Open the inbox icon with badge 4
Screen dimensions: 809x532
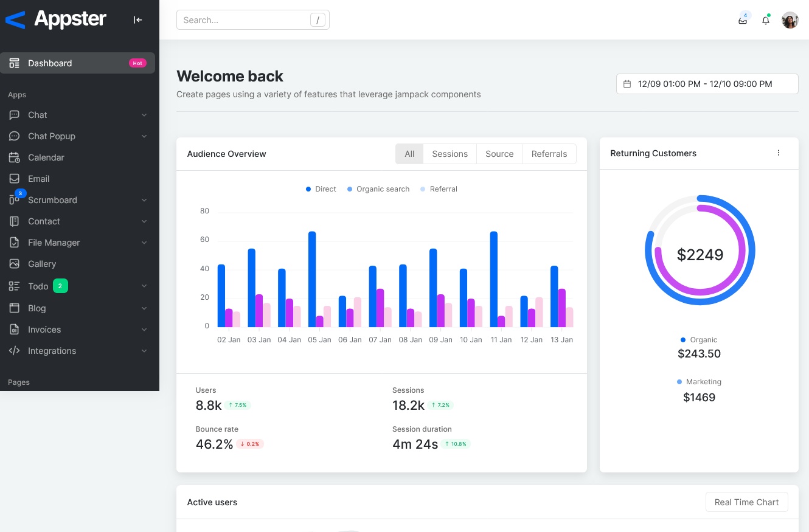click(x=743, y=20)
